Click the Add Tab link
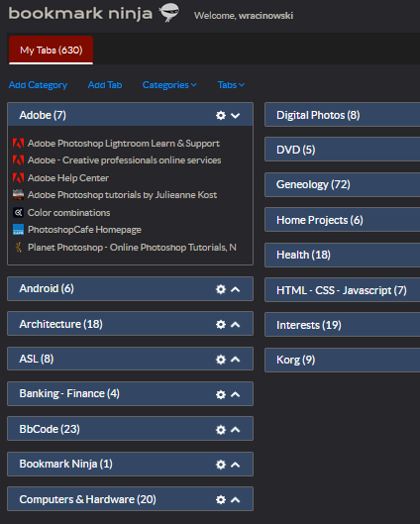Image resolution: width=420 pixels, height=524 pixels. coord(105,85)
